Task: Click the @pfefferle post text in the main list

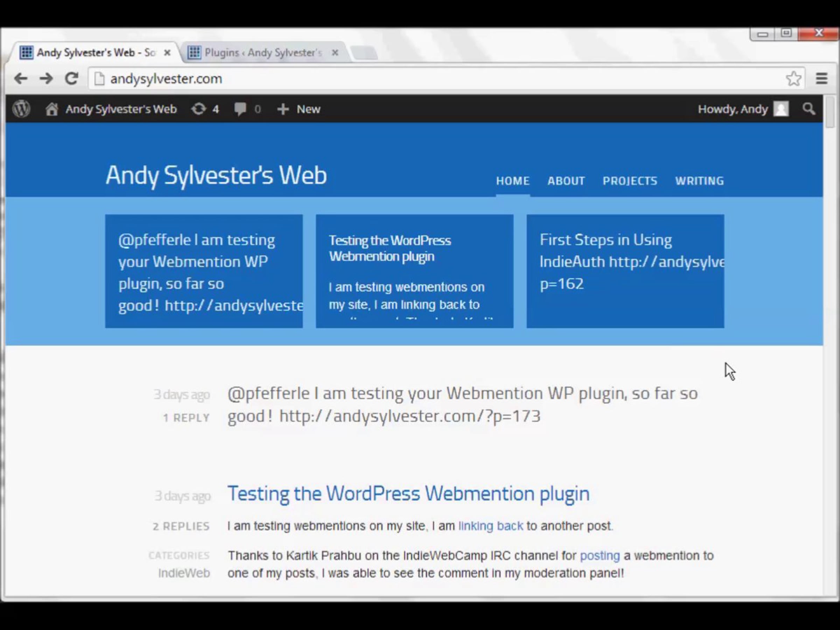Action: (x=463, y=405)
